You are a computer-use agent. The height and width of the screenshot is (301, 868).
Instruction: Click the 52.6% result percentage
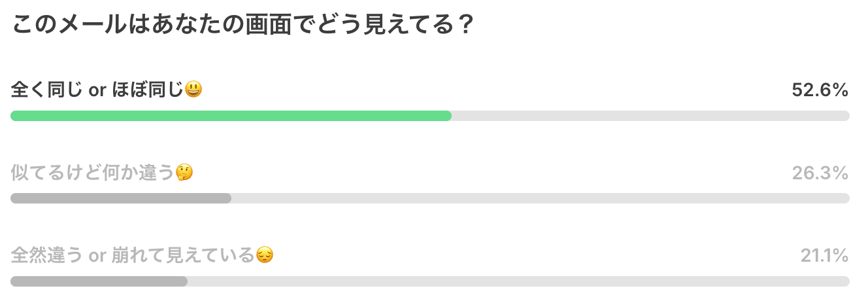pyautogui.click(x=820, y=90)
